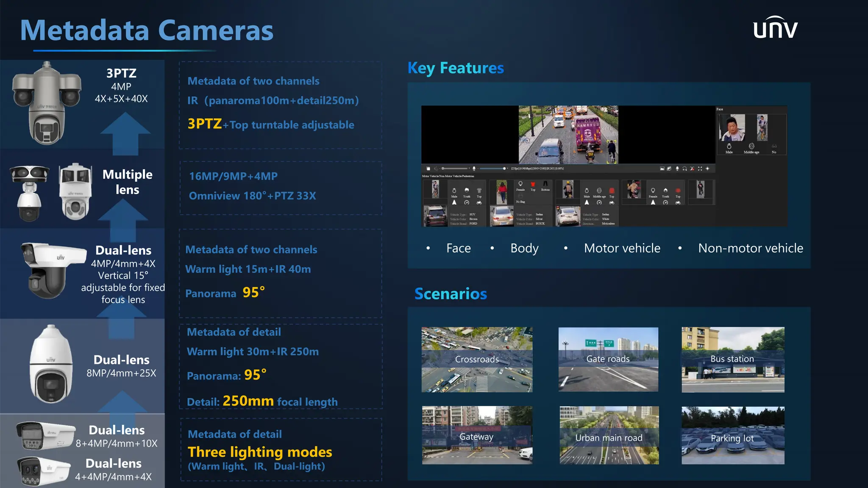Click the local recording clapper icon
The height and width of the screenshot is (488, 868).
(669, 169)
